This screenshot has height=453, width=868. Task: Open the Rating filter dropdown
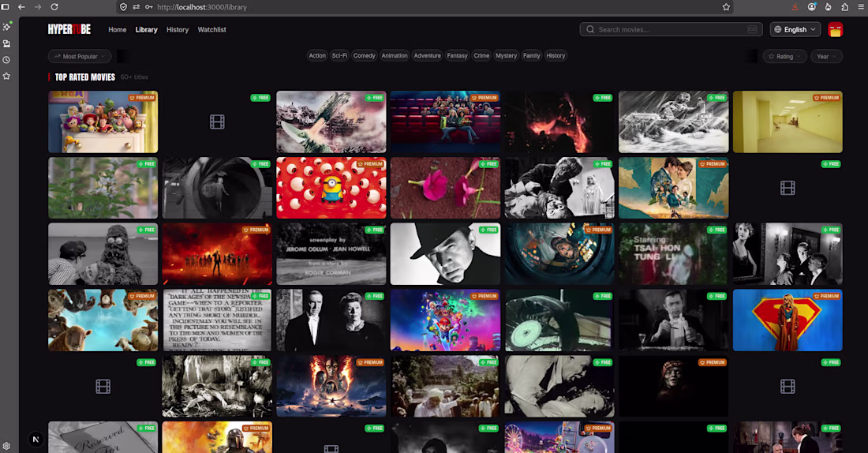(784, 57)
